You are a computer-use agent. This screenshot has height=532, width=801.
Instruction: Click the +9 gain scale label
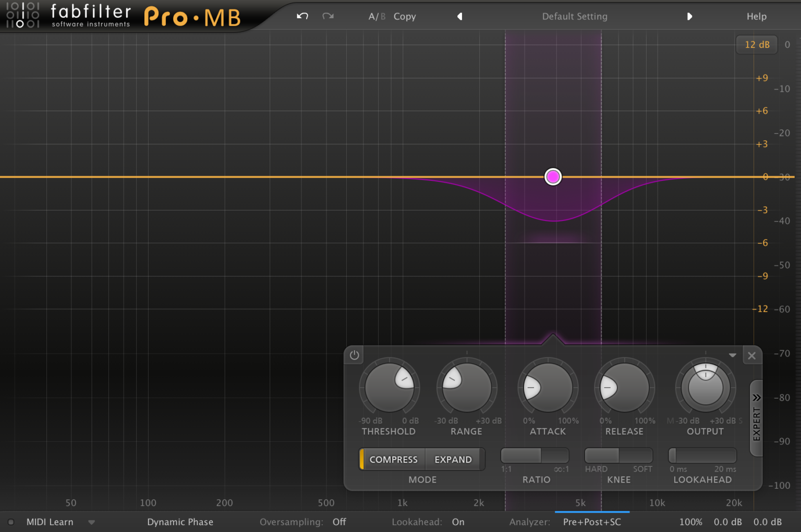[762, 78]
